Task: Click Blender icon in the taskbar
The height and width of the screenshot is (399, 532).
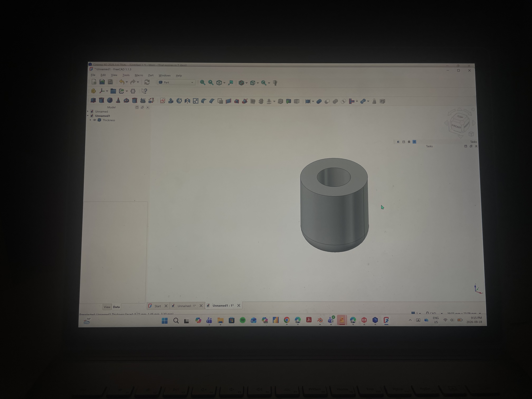Action: (320, 320)
